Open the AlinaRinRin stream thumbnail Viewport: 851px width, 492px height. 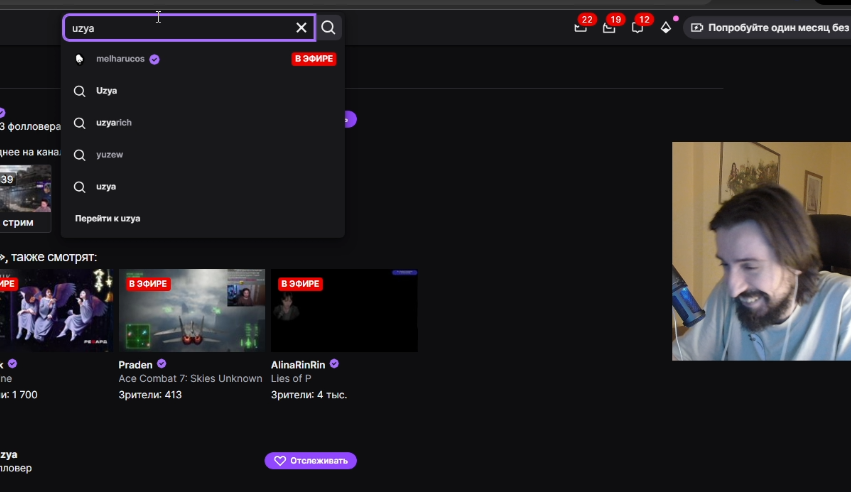[344, 310]
